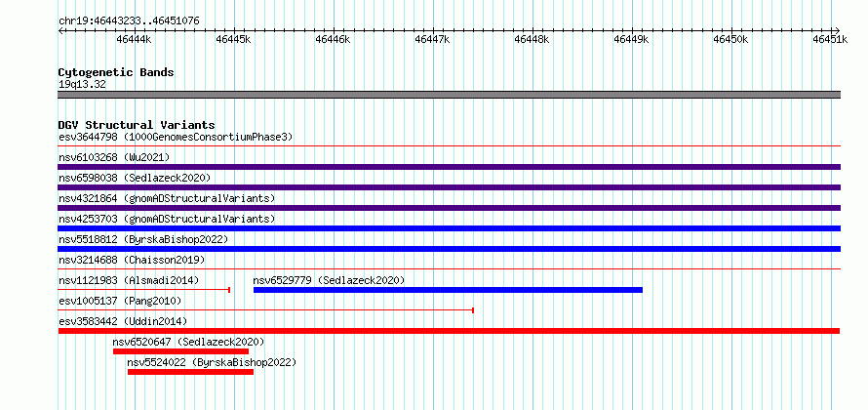Open the nsv4321864 (gnomADStructuralVariants) label
Viewport: 868px width, 410px height.
point(167,198)
